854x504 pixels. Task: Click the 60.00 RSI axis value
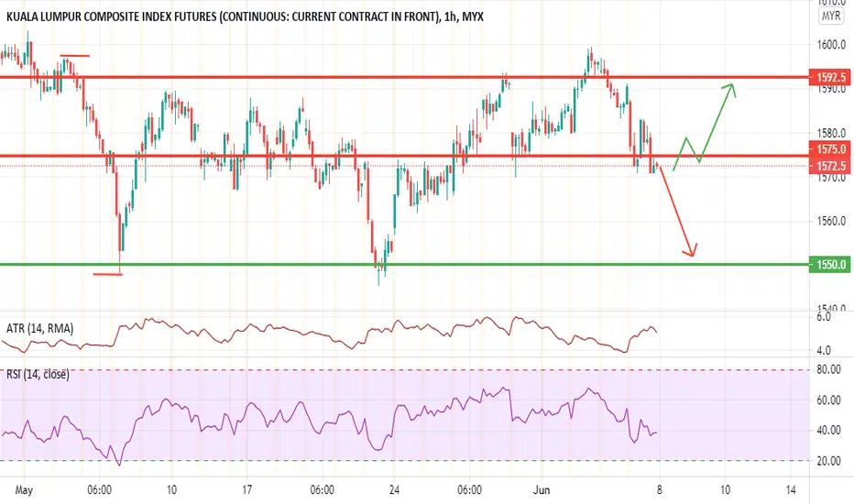[x=829, y=400]
